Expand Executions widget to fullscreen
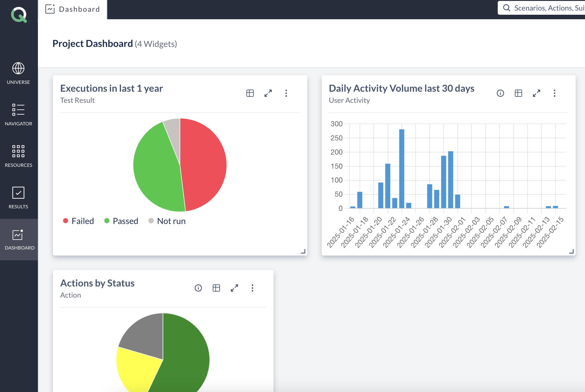This screenshot has width=585, height=392. [268, 93]
